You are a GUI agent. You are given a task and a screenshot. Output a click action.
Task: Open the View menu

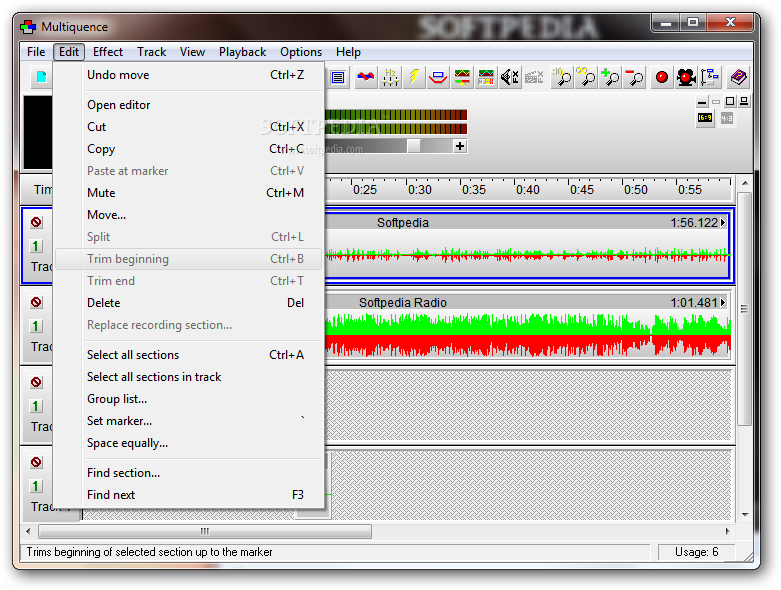(192, 52)
